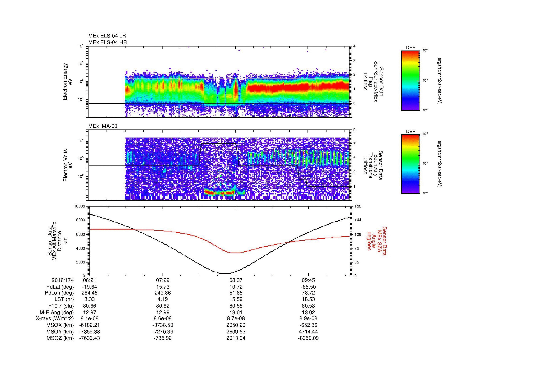
Task: Click the 'X-rays (W/m**2)' row label
Action: [x=55, y=318]
